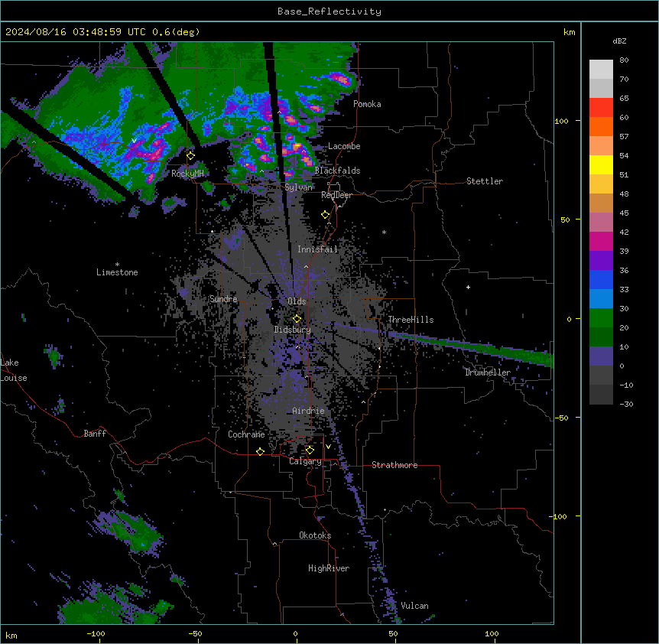This screenshot has width=659, height=644.
Task: Click the 45 value on the dBZ legend
Action: (624, 213)
